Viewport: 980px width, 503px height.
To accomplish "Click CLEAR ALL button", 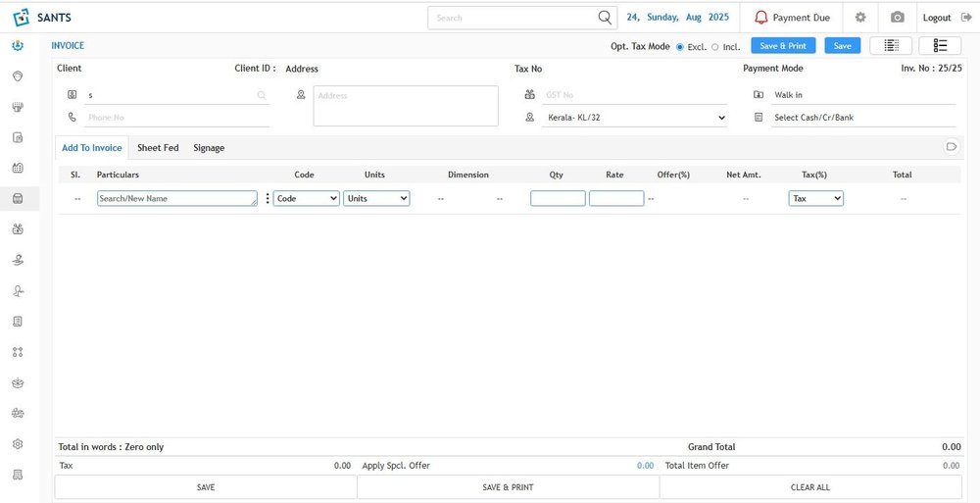I will click(810, 487).
